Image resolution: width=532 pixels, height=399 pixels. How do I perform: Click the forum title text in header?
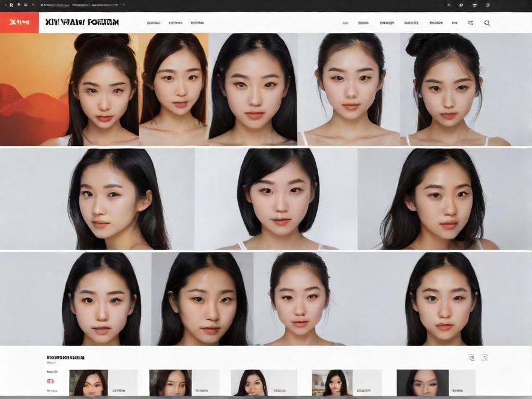pyautogui.click(x=82, y=22)
